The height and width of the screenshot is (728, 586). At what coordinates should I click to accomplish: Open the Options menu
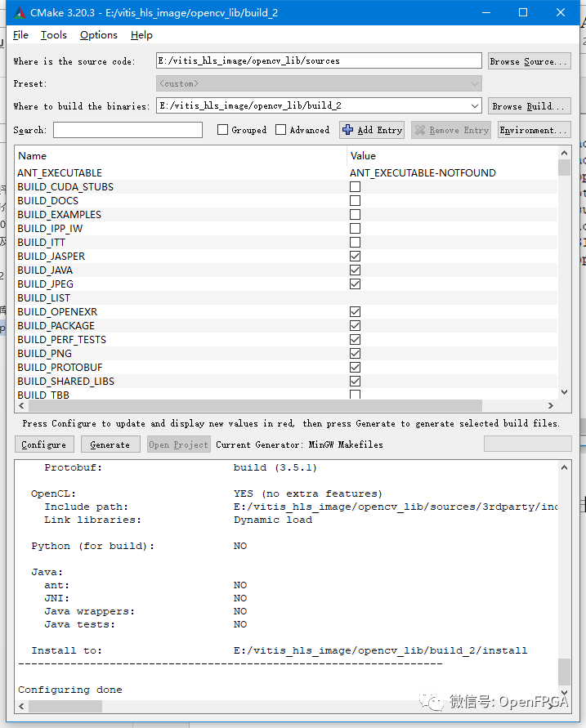pos(98,35)
